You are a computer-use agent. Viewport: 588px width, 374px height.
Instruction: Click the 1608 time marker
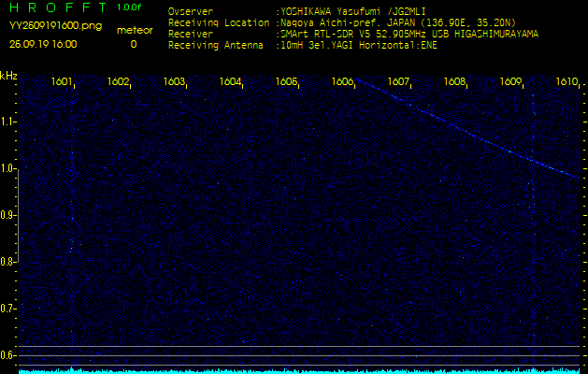pyautogui.click(x=455, y=82)
